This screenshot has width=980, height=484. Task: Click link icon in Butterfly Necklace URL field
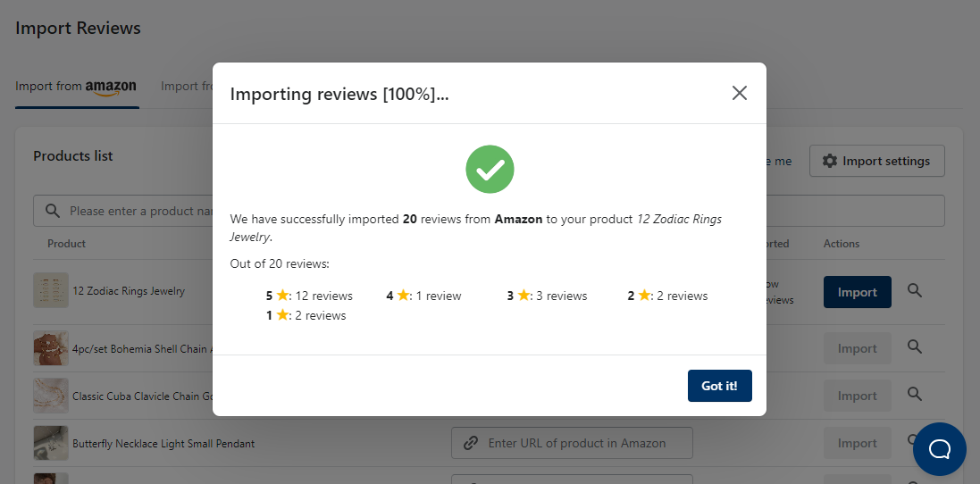[471, 444]
